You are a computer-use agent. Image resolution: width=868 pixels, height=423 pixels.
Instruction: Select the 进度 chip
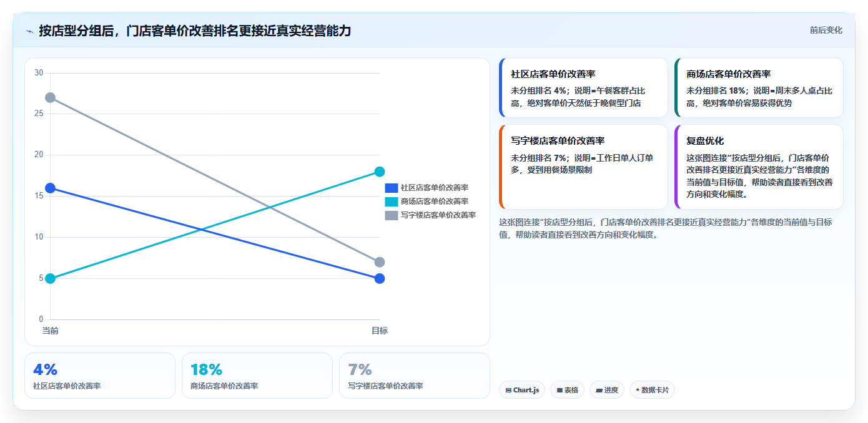coord(607,390)
